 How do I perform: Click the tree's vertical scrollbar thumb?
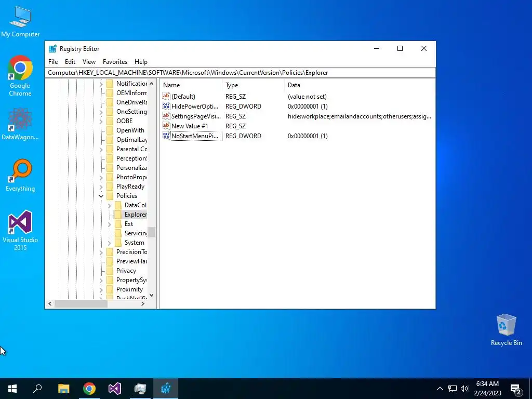pyautogui.click(x=152, y=232)
